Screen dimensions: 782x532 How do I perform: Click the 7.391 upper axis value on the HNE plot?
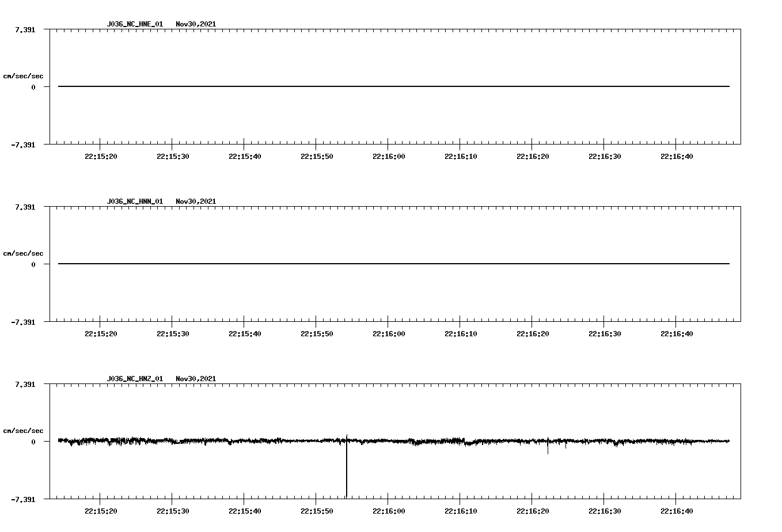pos(25,30)
